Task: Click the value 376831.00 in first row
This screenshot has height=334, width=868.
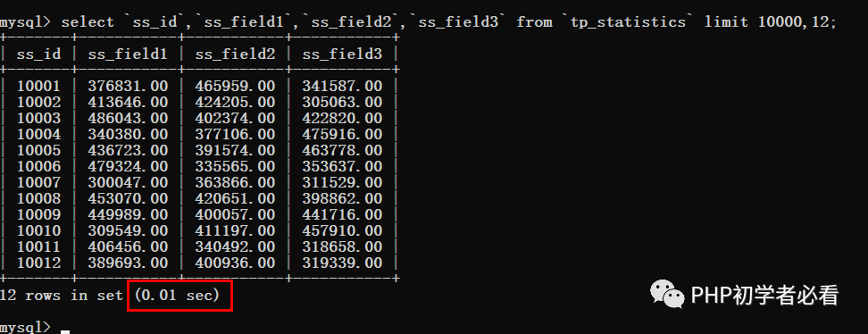Action: click(x=128, y=86)
